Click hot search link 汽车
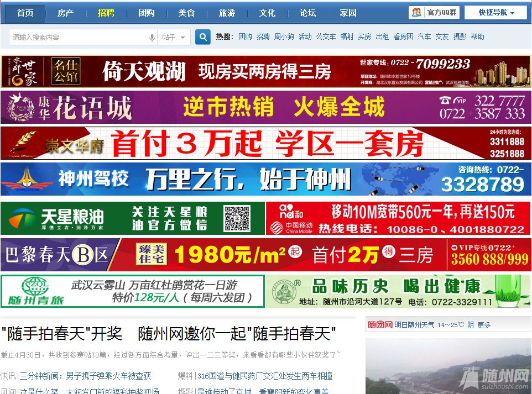The image size is (532, 394). coord(424,36)
